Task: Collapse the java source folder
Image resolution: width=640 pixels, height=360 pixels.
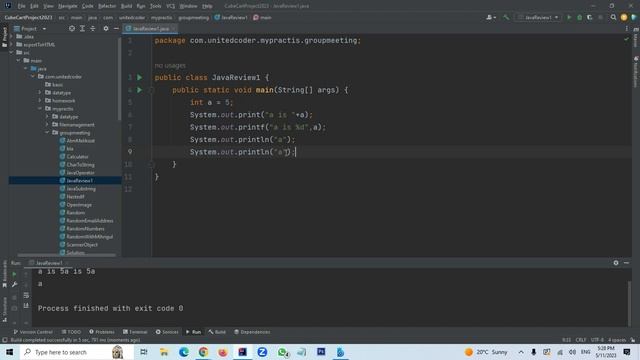Action: click(26, 69)
